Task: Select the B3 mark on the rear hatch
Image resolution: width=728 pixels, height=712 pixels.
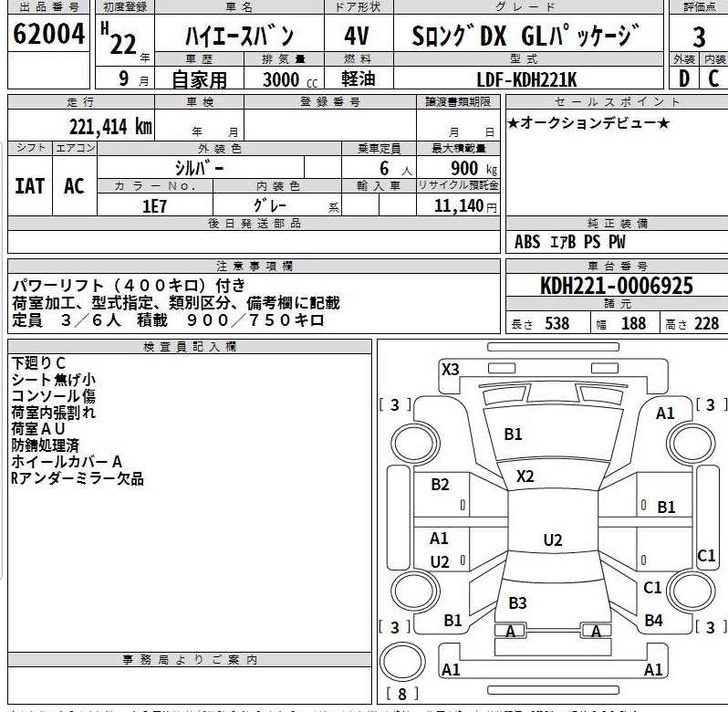Action: (x=517, y=602)
